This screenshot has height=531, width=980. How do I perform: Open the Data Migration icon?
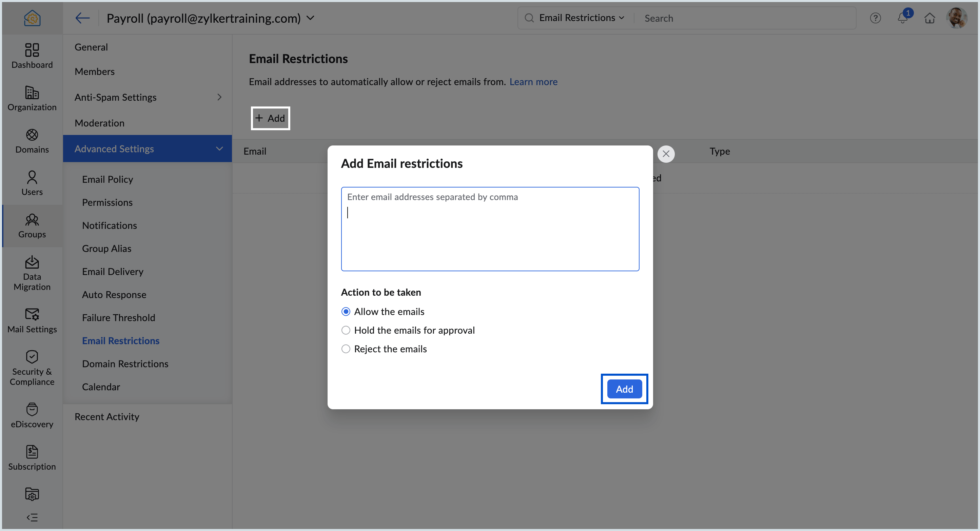pos(32,262)
